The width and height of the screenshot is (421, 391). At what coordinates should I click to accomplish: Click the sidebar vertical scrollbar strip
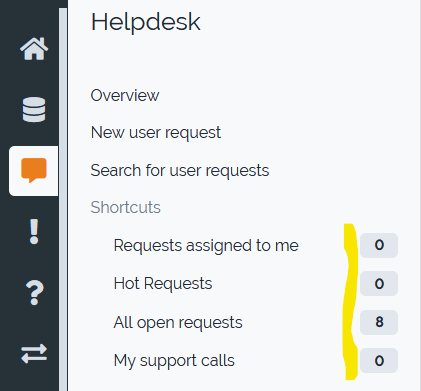tap(63, 199)
